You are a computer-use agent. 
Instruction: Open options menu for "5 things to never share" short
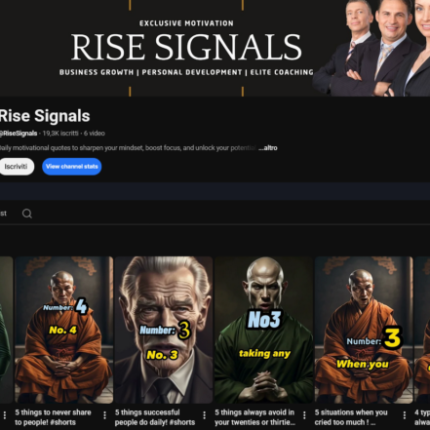click(105, 415)
